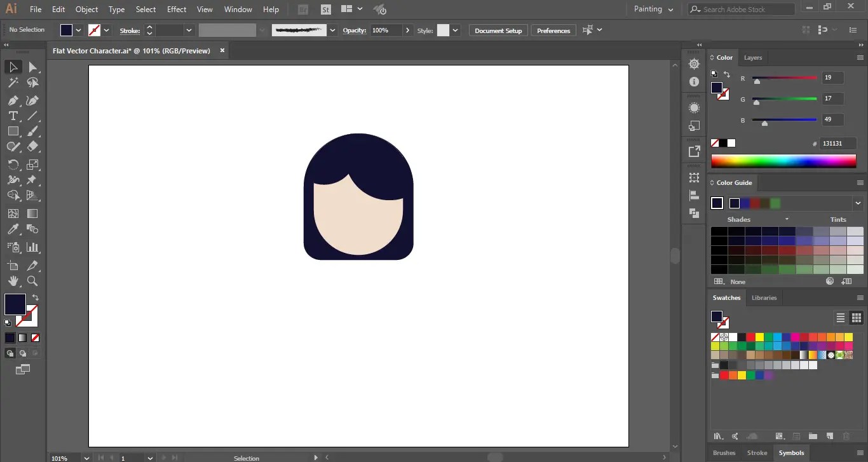Select the Type tool

point(13,116)
